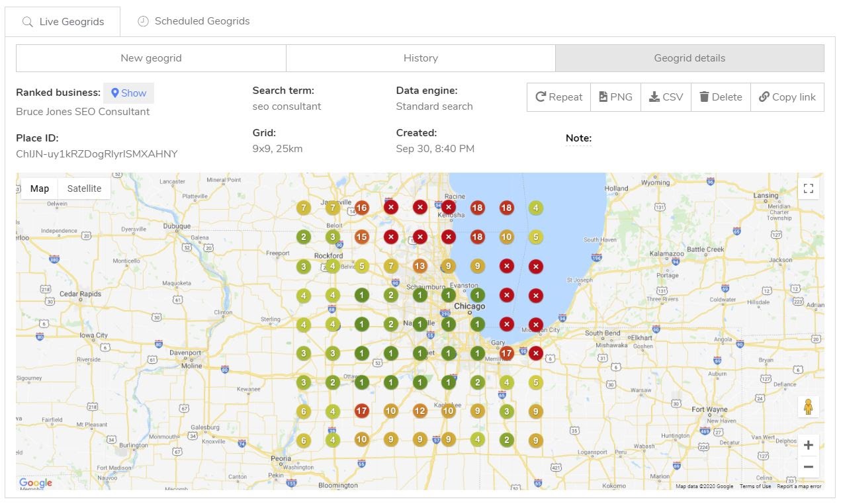Open the New geogrid tab
The height and width of the screenshot is (504, 843).
coord(151,58)
